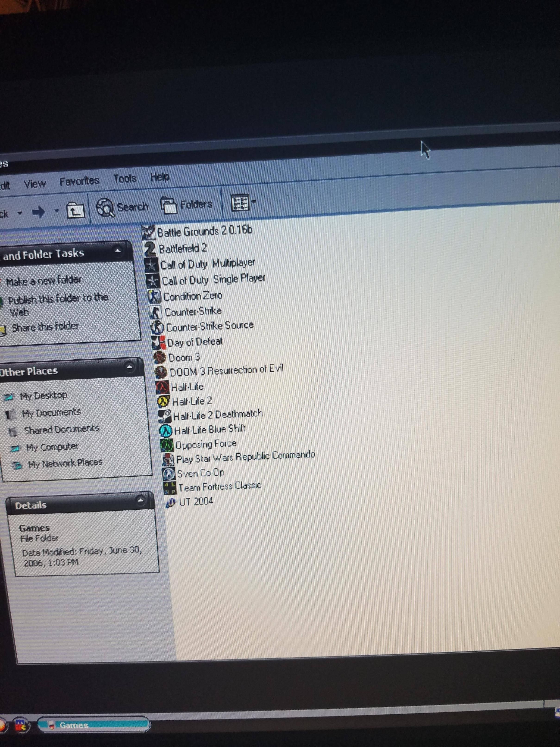This screenshot has width=560, height=747.
Task: Click the Views toolbar icon
Action: click(240, 203)
